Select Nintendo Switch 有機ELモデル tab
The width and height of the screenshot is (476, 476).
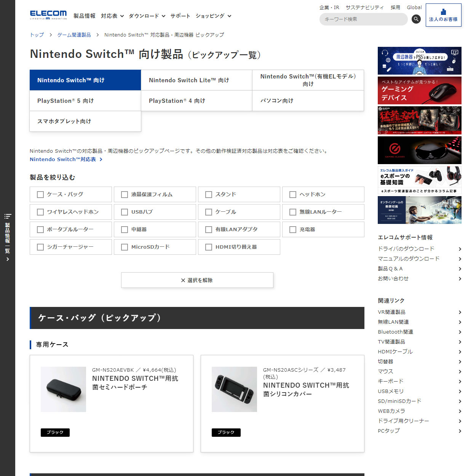(308, 80)
